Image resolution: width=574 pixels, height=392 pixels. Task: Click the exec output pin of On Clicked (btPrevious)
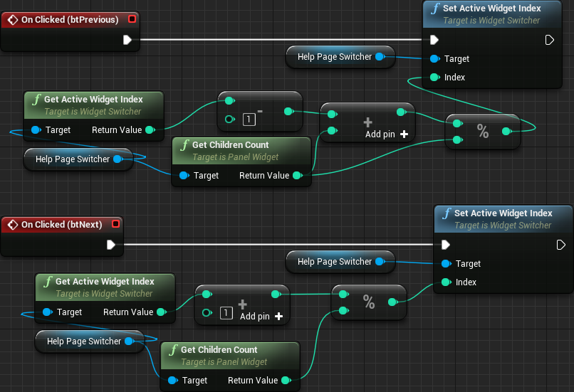pos(127,40)
